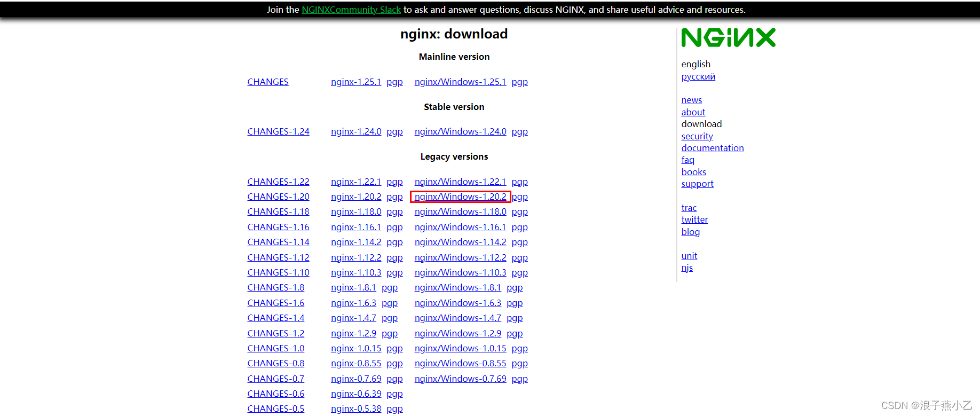Download nginx/Windows-1.8.1
The width and height of the screenshot is (980, 416).
(x=458, y=287)
